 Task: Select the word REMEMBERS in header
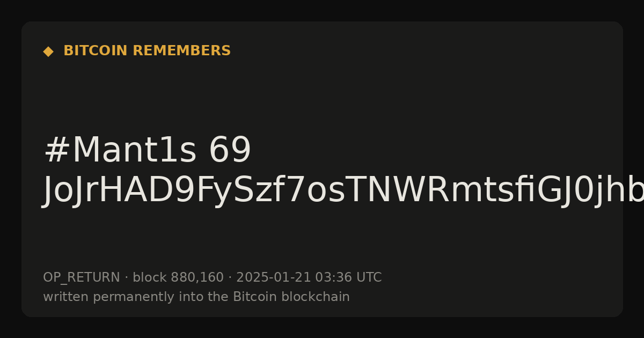(x=182, y=51)
